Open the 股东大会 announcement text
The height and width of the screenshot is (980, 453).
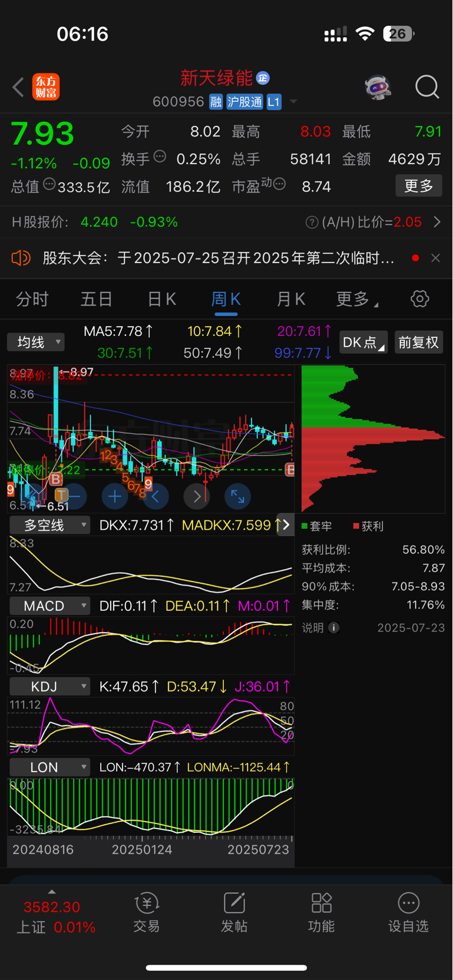click(219, 258)
